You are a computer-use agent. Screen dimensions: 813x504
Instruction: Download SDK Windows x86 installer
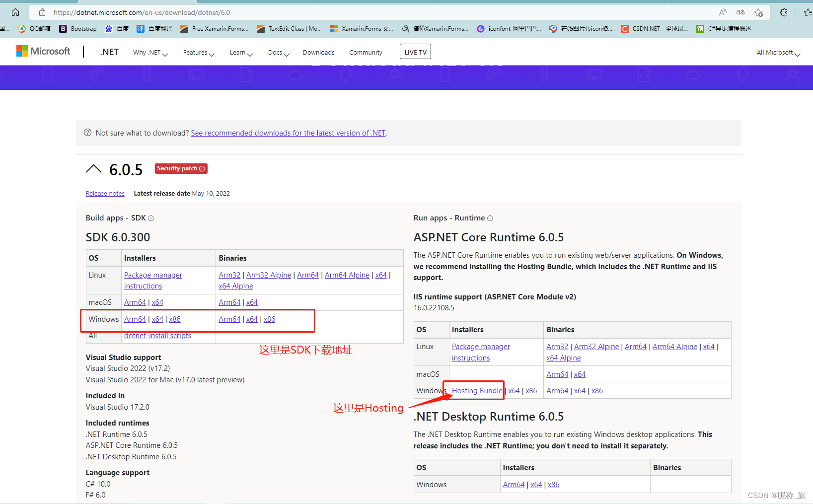click(x=175, y=319)
